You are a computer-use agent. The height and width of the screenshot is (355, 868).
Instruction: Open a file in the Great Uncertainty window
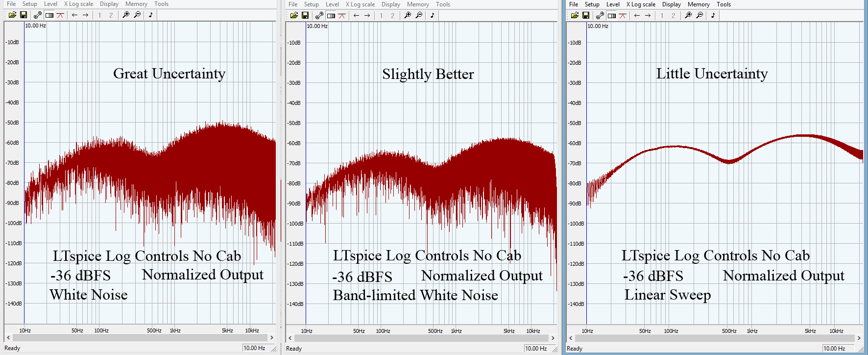point(12,15)
